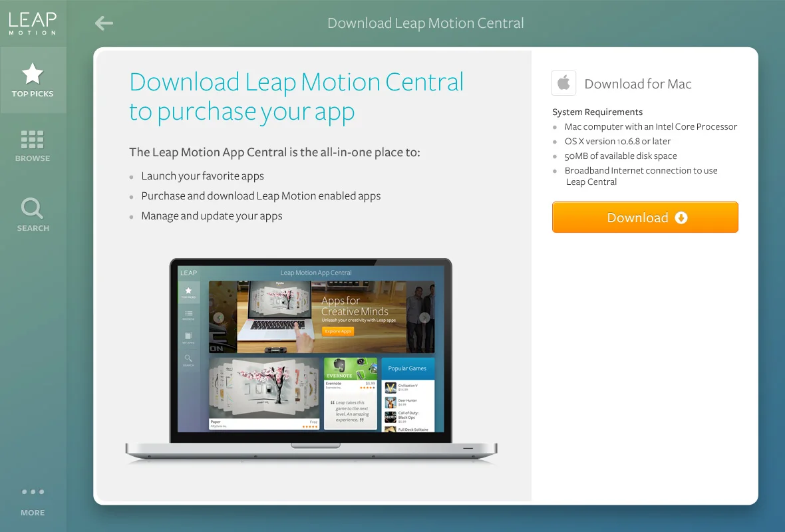The image size is (785, 532).
Task: Click 'The Leap Motion App Central is' sentence
Action: (274, 152)
